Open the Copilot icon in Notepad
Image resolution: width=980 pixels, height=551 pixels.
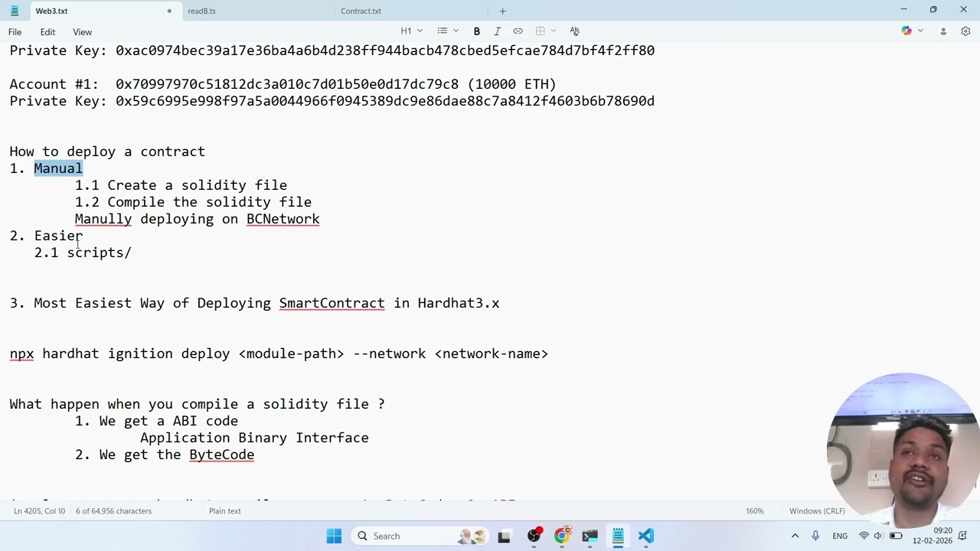pyautogui.click(x=906, y=31)
